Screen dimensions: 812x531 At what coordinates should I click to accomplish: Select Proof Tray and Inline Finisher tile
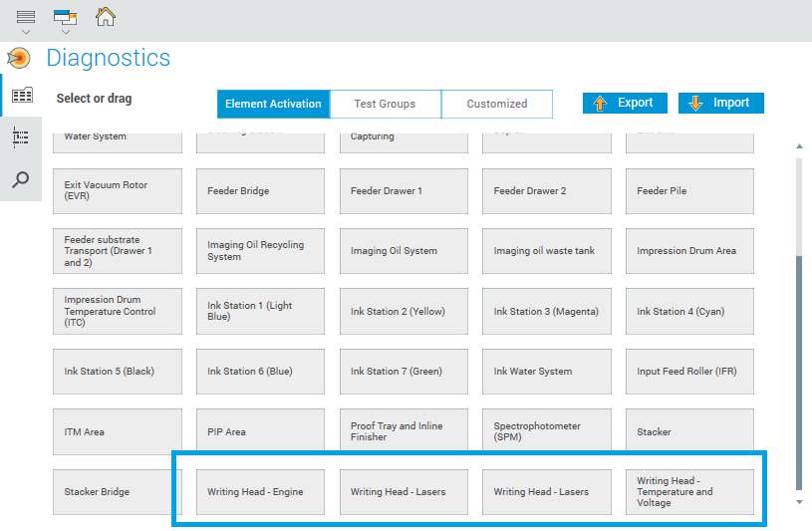point(404,430)
